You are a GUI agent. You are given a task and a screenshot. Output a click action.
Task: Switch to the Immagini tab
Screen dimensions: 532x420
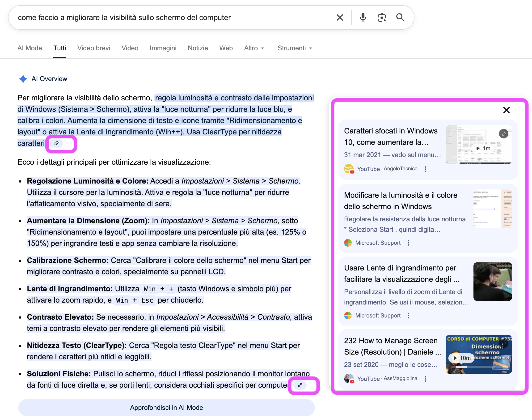tap(163, 48)
